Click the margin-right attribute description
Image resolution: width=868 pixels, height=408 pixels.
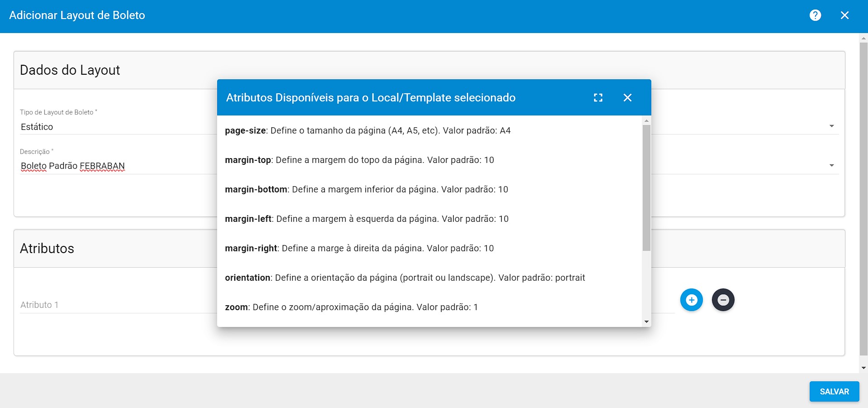(x=360, y=248)
